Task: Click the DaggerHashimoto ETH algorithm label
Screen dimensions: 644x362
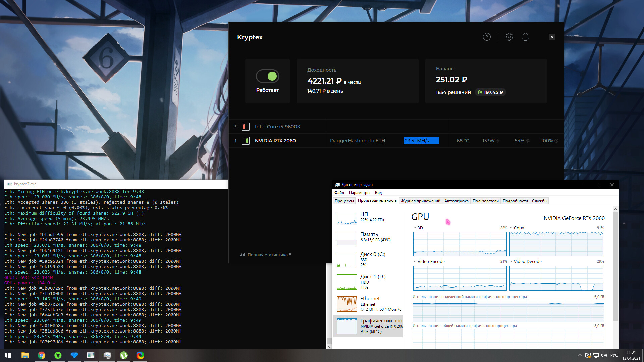Action: (x=357, y=141)
